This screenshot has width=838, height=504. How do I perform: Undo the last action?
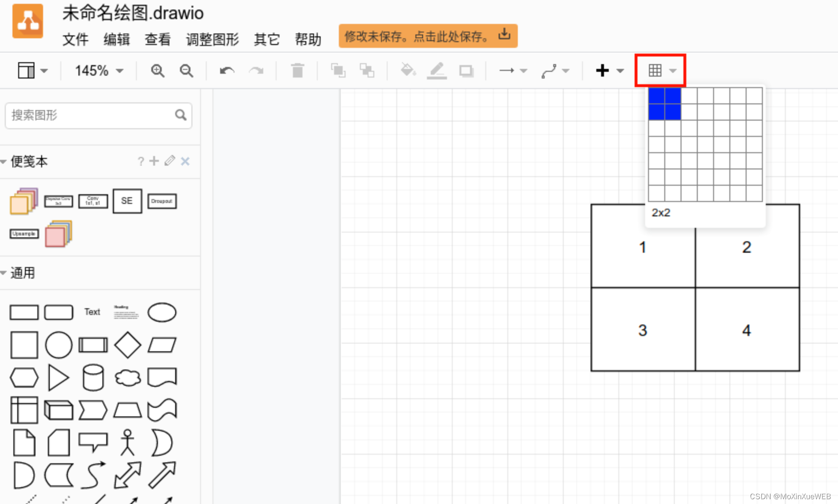click(226, 70)
